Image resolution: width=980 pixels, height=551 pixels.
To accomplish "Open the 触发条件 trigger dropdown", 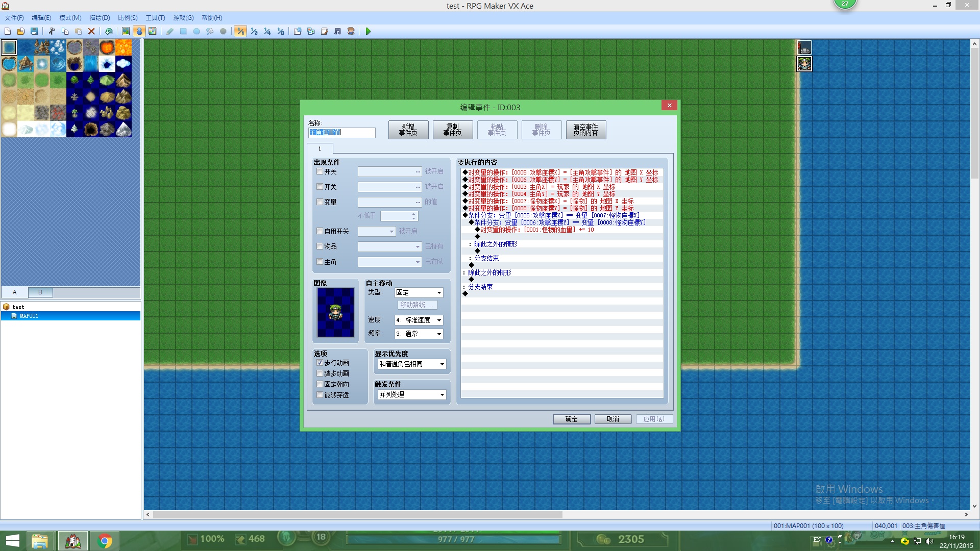I will pyautogui.click(x=412, y=394).
